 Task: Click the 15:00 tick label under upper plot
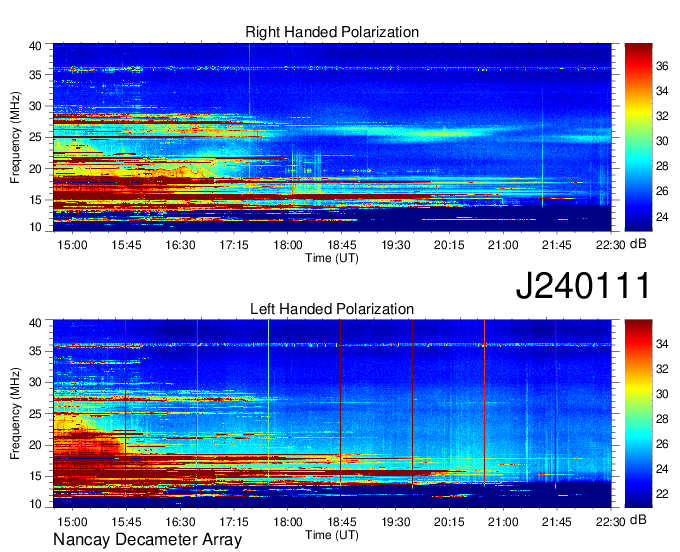point(72,245)
